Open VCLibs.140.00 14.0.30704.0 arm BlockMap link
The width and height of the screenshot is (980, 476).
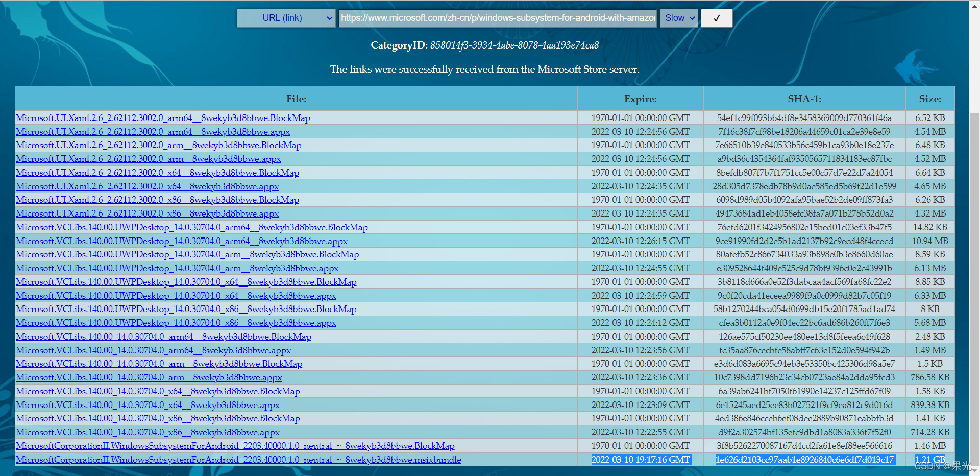(159, 364)
